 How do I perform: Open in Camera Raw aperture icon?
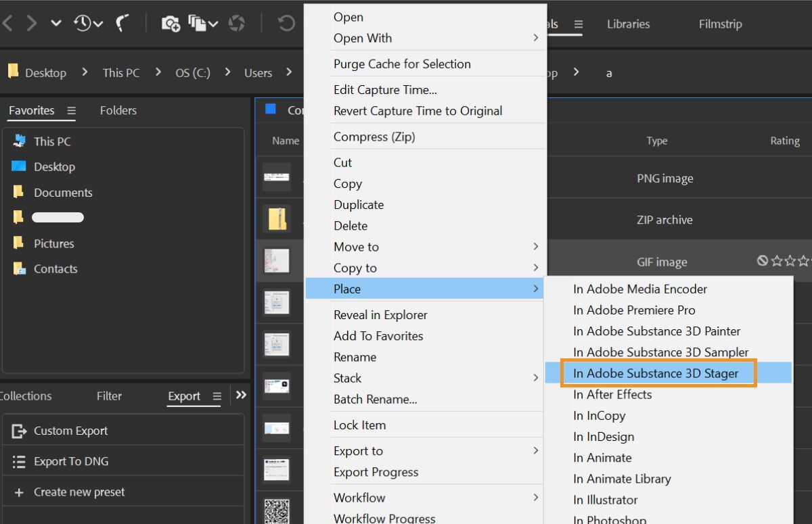click(237, 24)
